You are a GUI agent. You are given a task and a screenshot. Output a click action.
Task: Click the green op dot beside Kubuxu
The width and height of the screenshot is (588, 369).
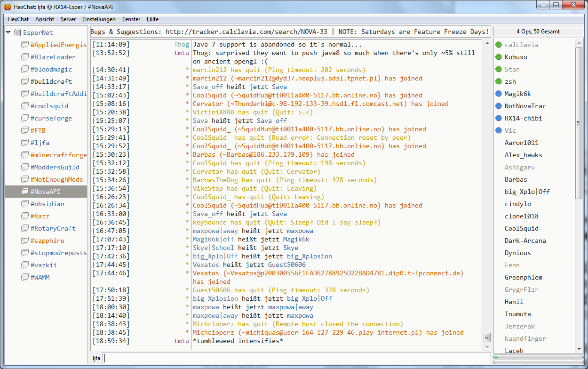tap(499, 57)
